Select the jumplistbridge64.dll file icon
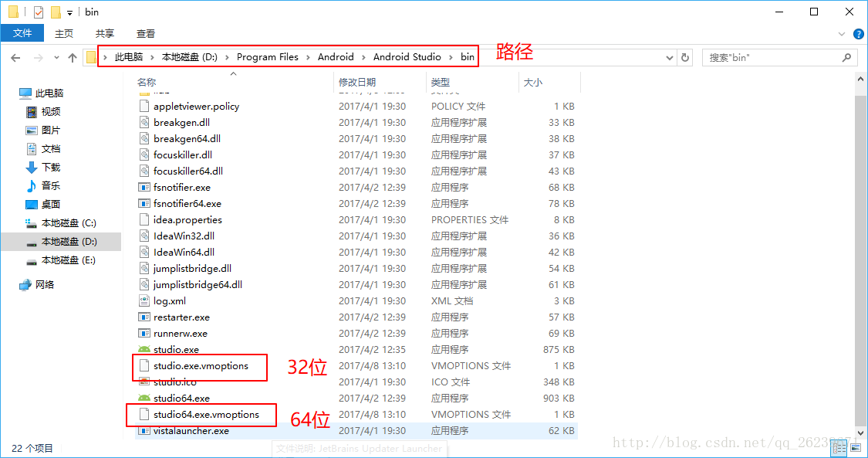Screen dimensions: 868x458 (x=144, y=285)
